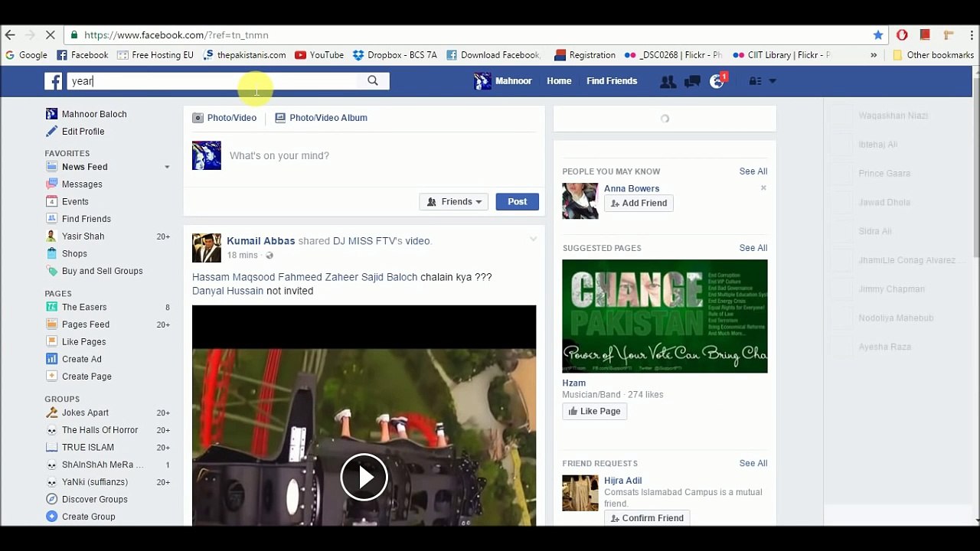Open The Halls Of Horror group

[100, 430]
